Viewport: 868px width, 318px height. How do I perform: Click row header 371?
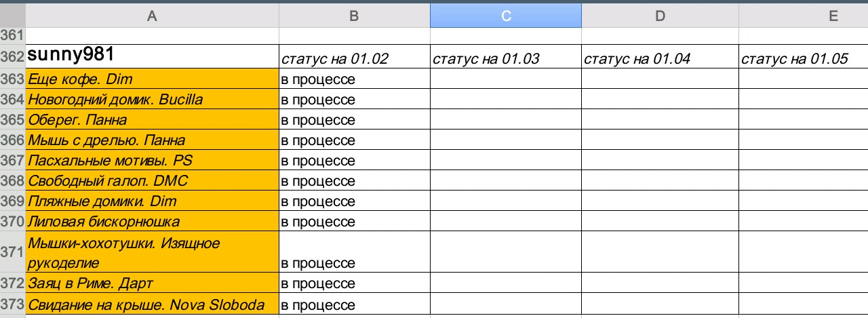click(x=12, y=252)
